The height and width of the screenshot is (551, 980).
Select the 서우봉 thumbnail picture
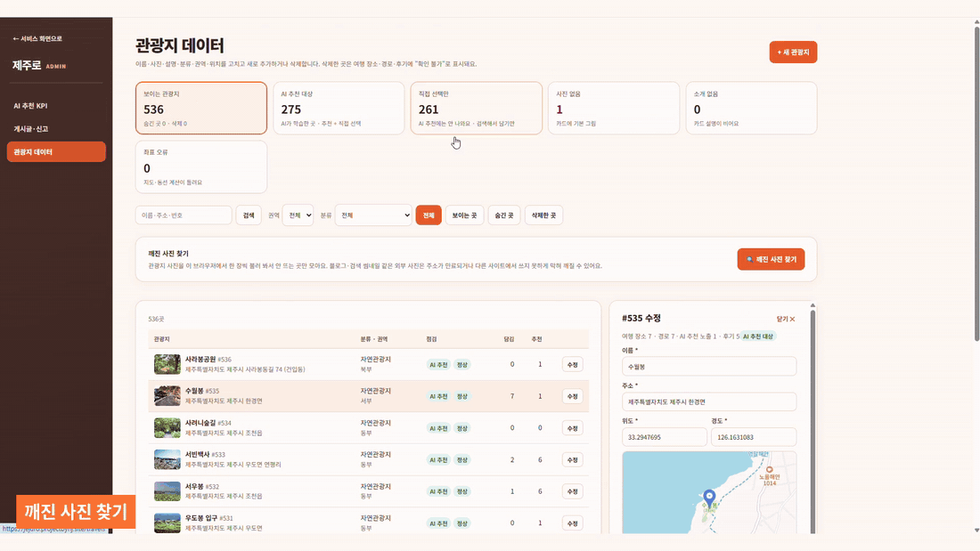pos(167,491)
